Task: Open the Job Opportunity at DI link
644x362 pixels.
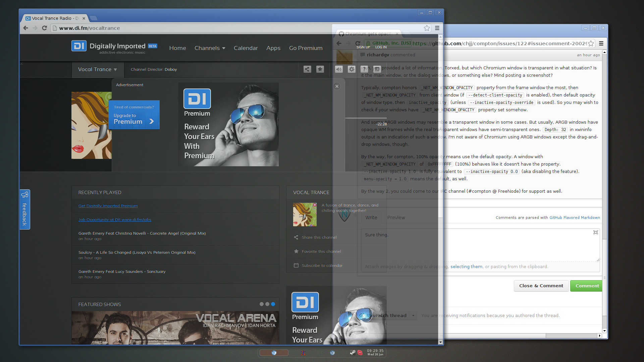Action: [x=115, y=220]
